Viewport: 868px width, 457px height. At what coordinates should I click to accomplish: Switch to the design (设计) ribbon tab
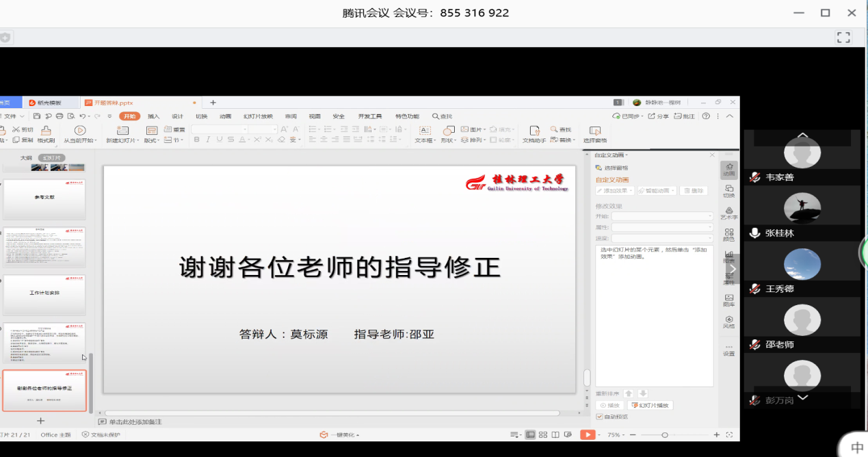[x=177, y=116]
